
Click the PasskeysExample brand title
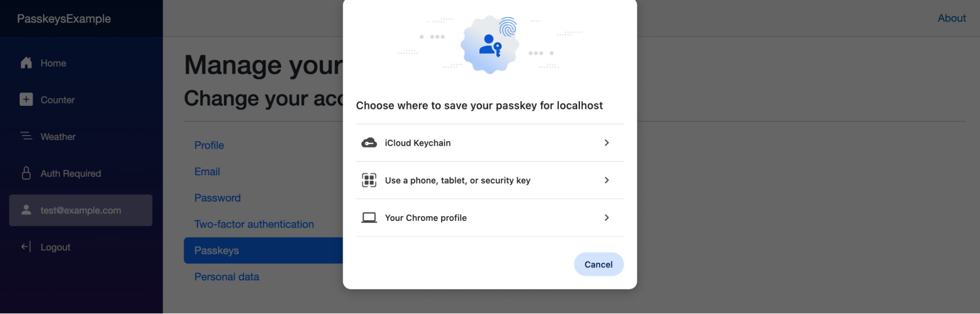point(64,19)
